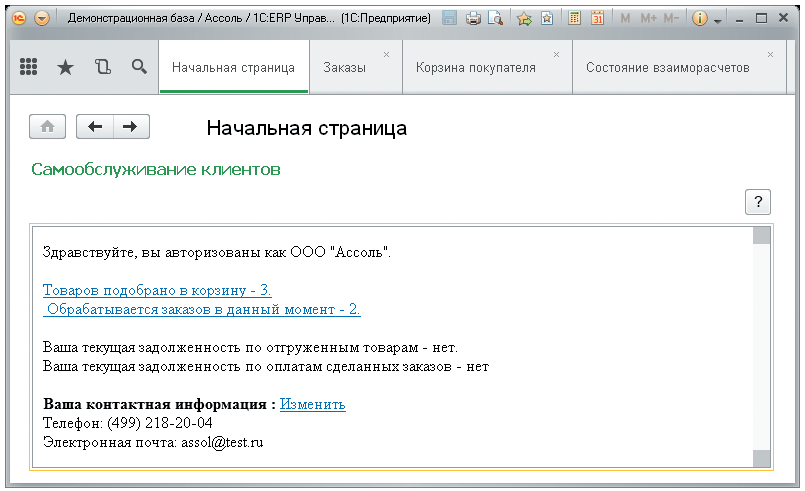The width and height of the screenshot is (805, 491).
Task: Open the Calendar icon
Action: [597, 18]
